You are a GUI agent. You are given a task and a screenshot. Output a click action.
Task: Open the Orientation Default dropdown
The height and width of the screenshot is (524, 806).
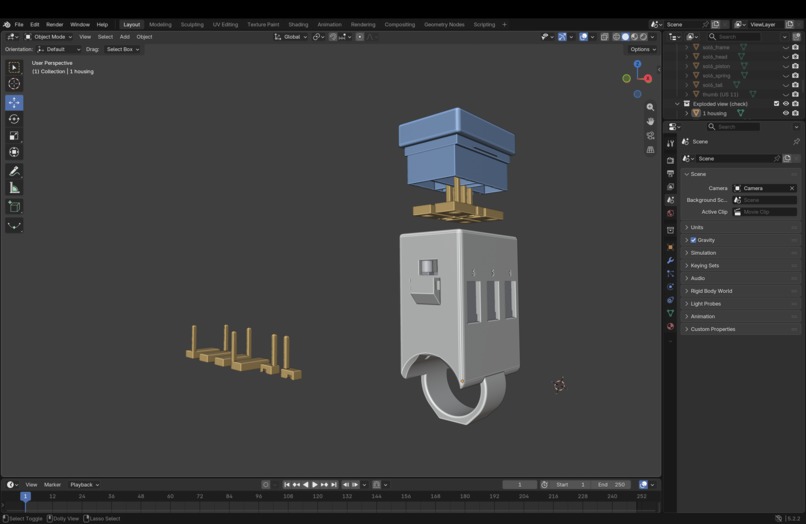pos(59,49)
